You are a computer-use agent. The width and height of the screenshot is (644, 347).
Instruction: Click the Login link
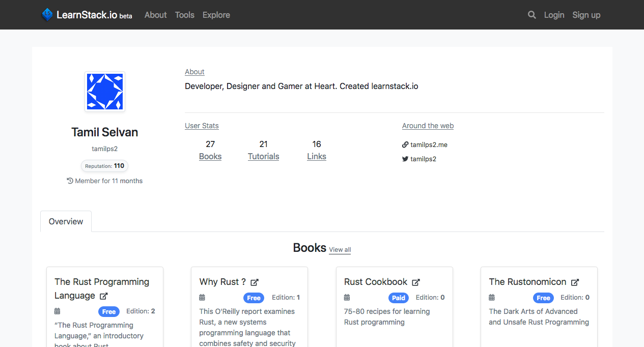click(554, 15)
